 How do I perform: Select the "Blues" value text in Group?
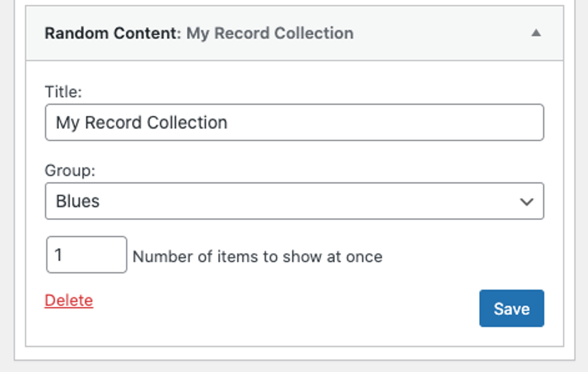[x=78, y=201]
